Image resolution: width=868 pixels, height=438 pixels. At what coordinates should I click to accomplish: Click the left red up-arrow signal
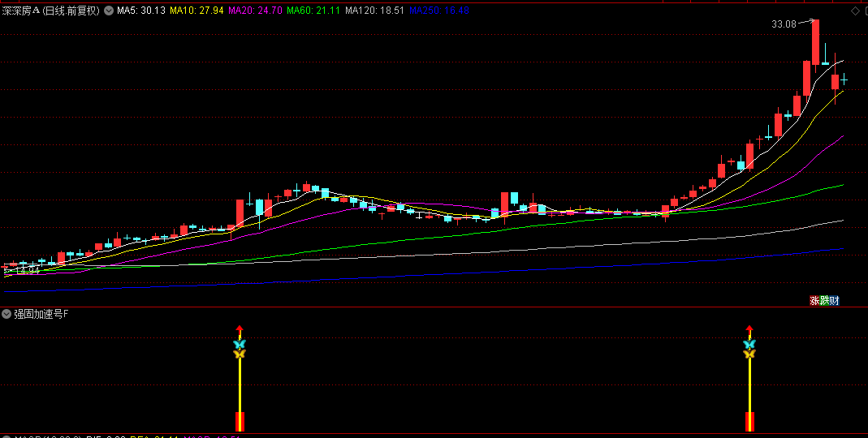coord(240,330)
